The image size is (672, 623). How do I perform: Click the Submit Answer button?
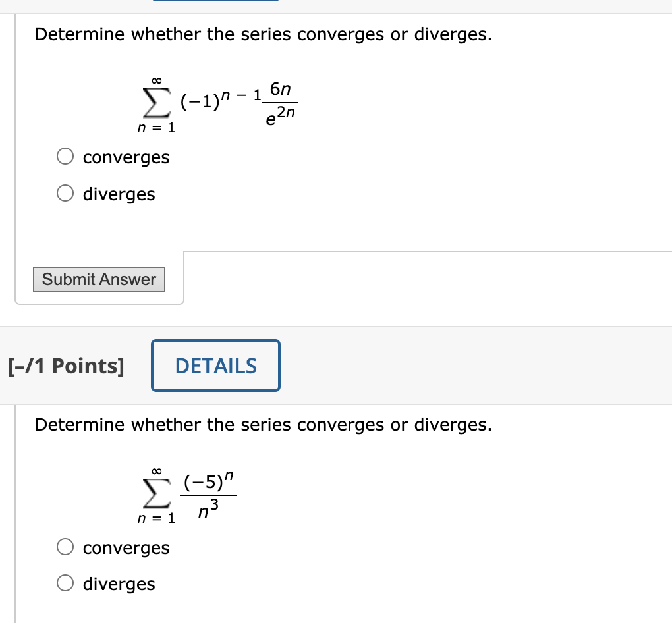click(99, 279)
